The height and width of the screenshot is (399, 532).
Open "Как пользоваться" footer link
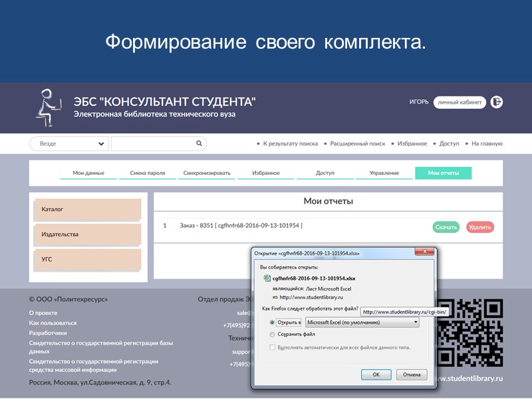[x=53, y=323]
